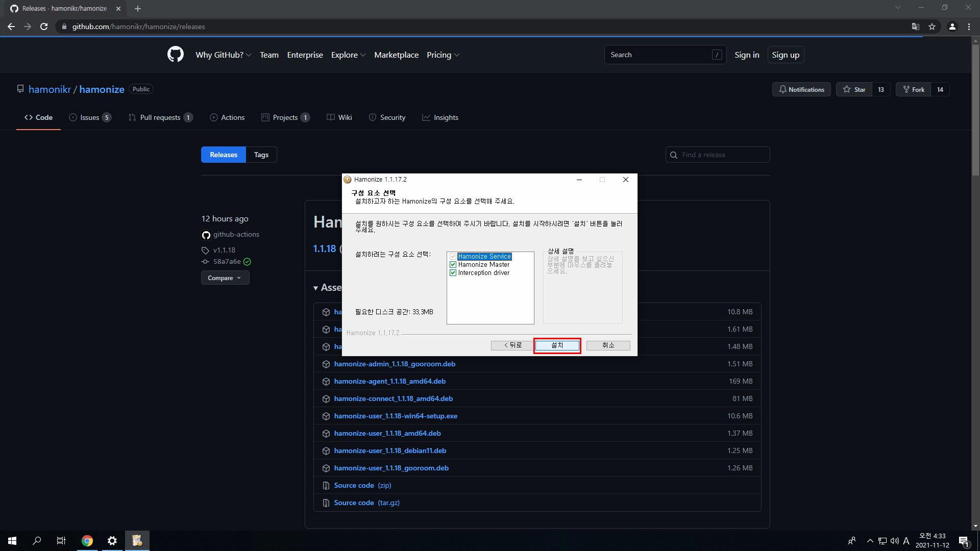Focus the Find a release field
Viewport: 980px width, 551px height.
pos(718,155)
